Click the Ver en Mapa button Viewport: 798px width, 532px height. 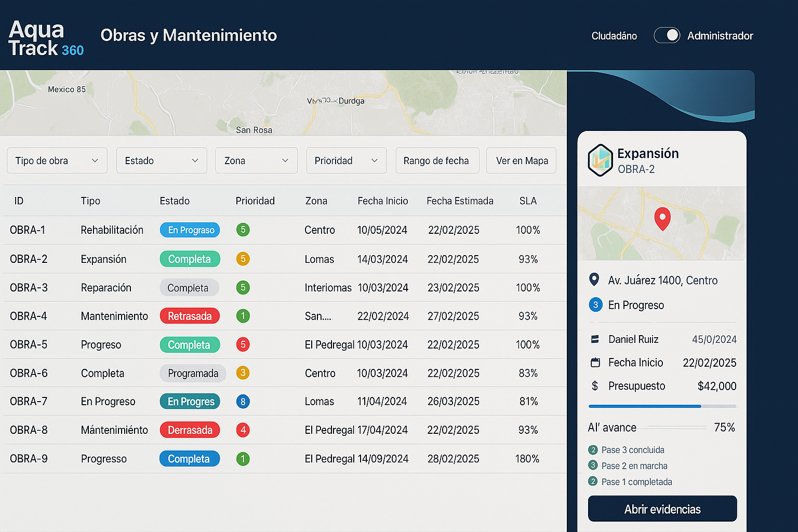click(x=521, y=161)
